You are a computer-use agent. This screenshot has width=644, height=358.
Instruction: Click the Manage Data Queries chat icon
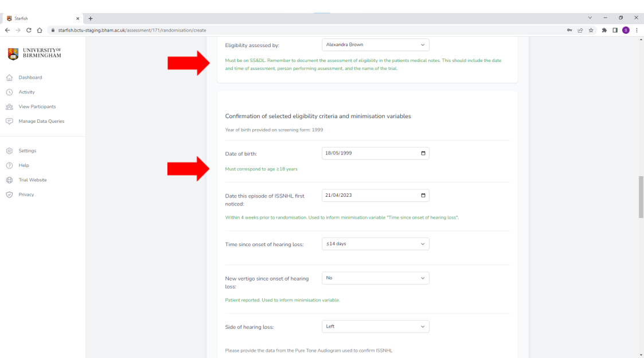pyautogui.click(x=9, y=121)
